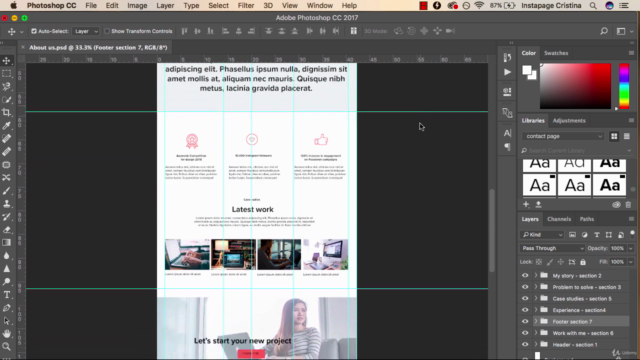Lock all layer attributes padlock icon

[x=583, y=262]
